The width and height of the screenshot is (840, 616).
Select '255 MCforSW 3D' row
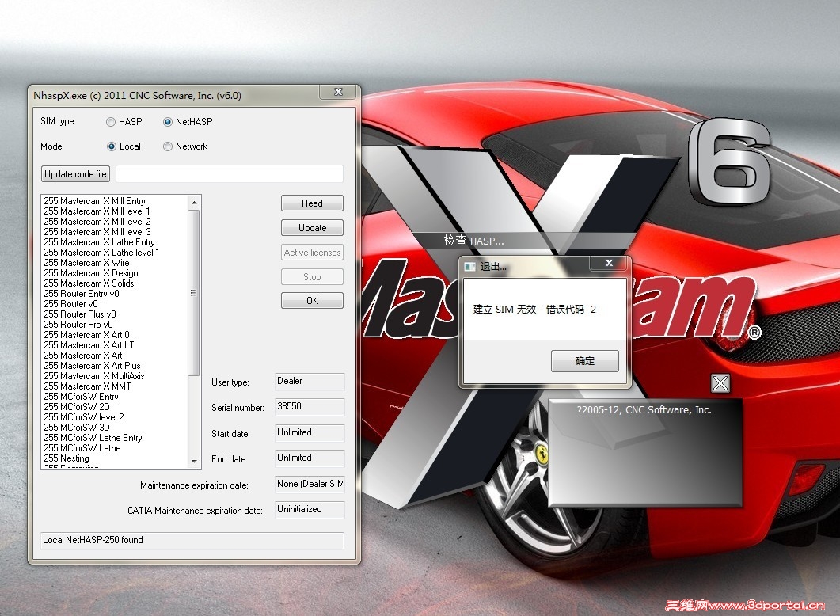[x=115, y=428]
